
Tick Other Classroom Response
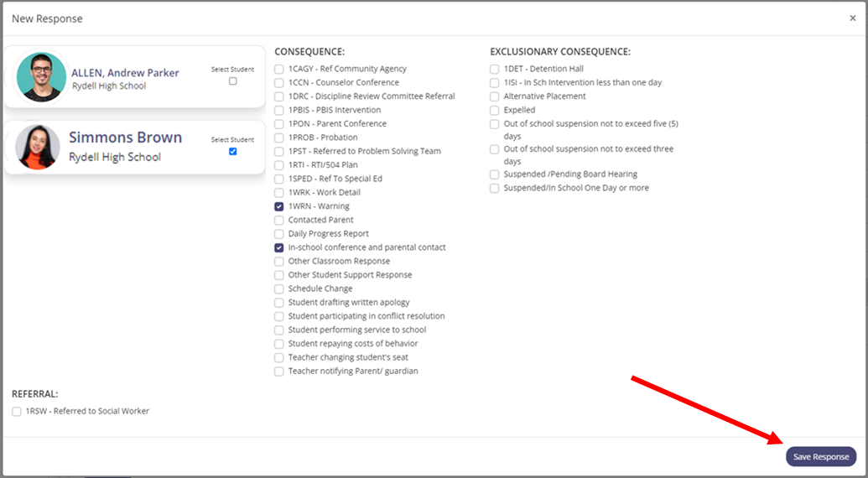279,261
